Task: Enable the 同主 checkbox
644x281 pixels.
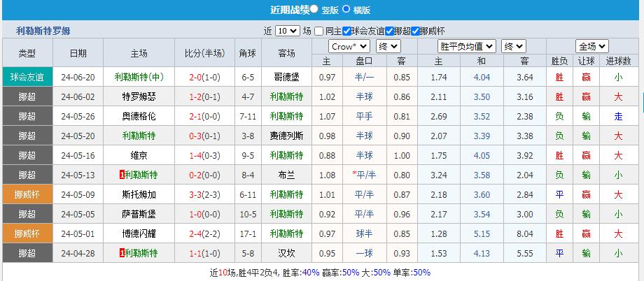Action: 319,31
